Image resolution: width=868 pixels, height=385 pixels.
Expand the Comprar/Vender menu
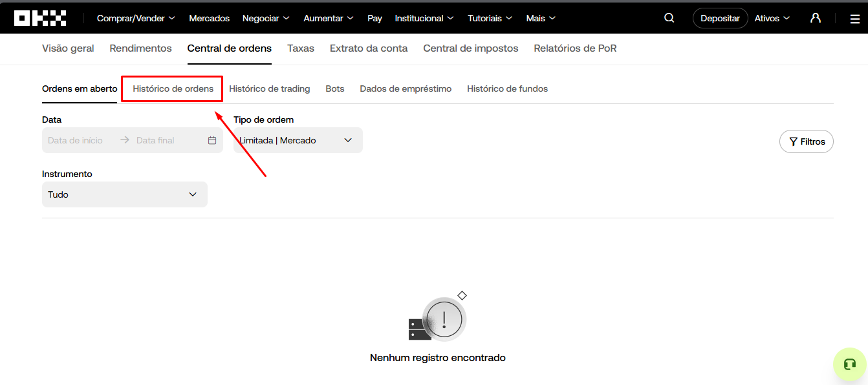[x=136, y=18]
